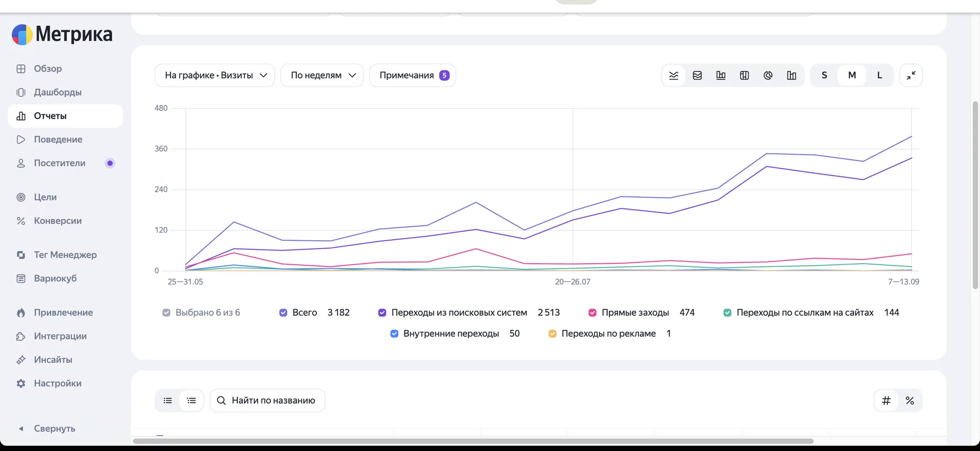Uncheck Переходы по ссылкам на сайтах checkbox
This screenshot has height=451, width=980.
pos(727,313)
